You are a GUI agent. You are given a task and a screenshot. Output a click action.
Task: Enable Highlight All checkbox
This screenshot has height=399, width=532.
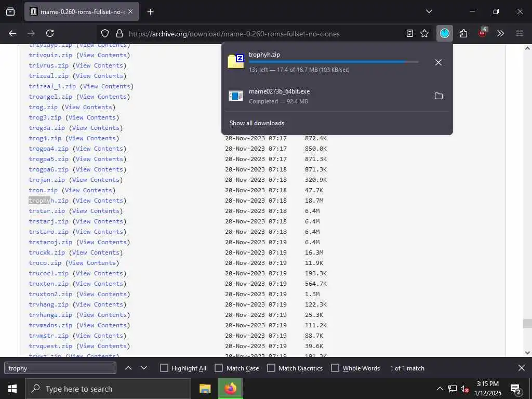(164, 368)
